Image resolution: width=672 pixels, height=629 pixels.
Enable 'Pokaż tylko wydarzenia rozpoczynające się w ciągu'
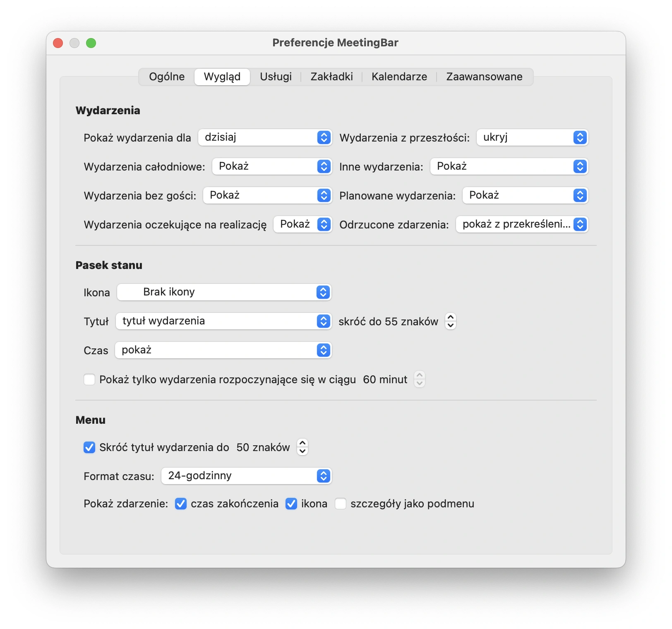pos(89,379)
